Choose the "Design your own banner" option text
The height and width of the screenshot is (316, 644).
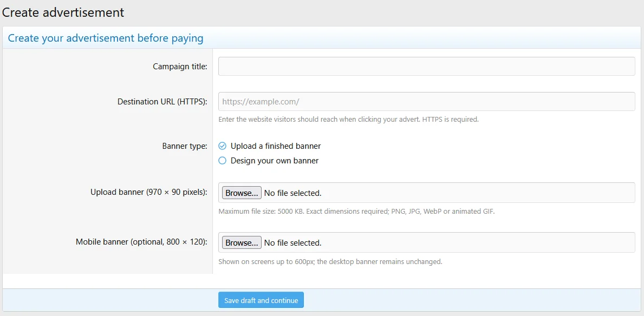tap(275, 161)
